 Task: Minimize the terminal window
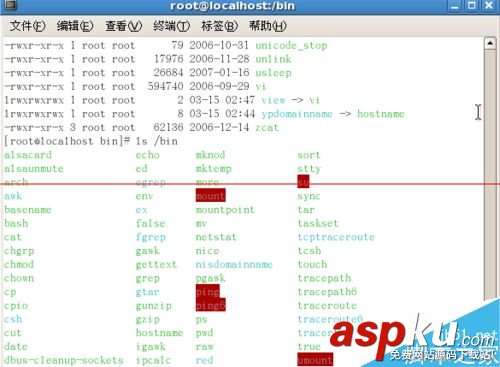click(455, 6)
